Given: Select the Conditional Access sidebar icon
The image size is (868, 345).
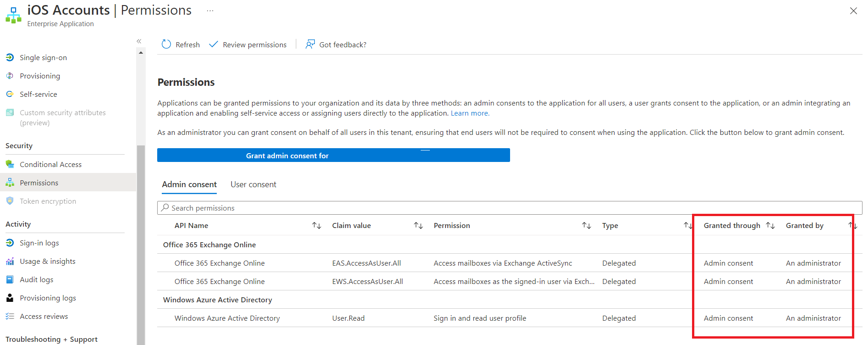Looking at the screenshot, I should point(10,164).
